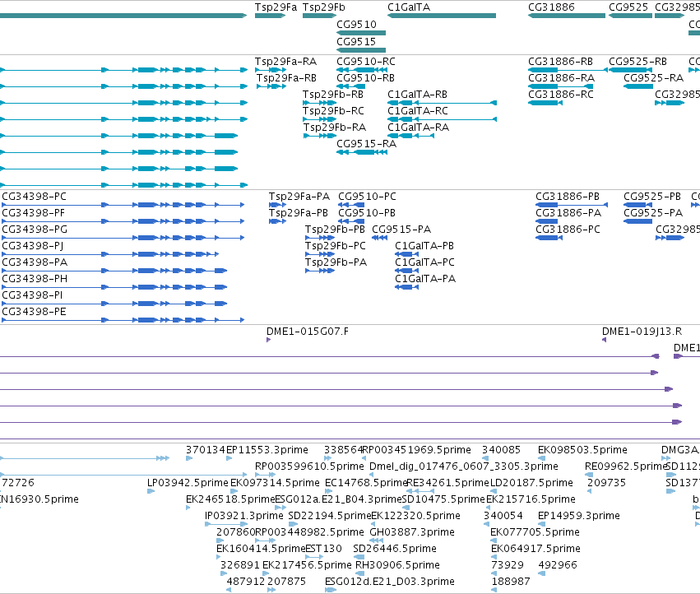Viewport: 700px width, 594px height.
Task: Open the CG9510 gene label
Action: point(356,24)
